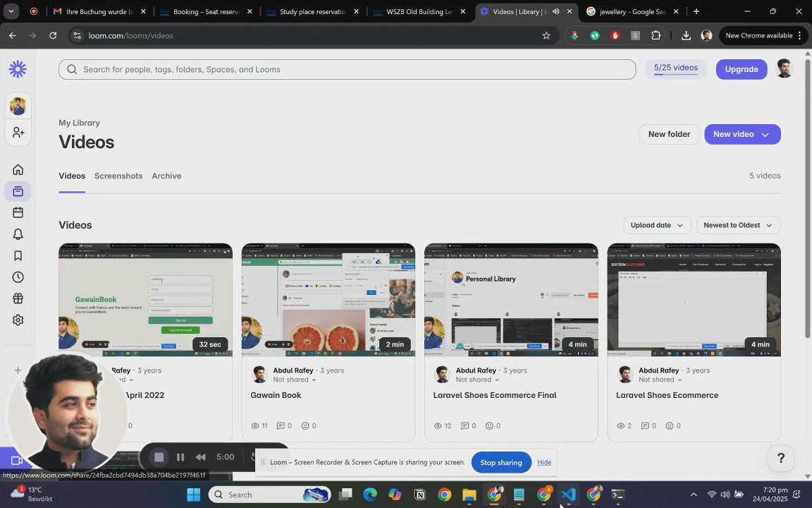Pause the Loom recording

pyautogui.click(x=180, y=457)
